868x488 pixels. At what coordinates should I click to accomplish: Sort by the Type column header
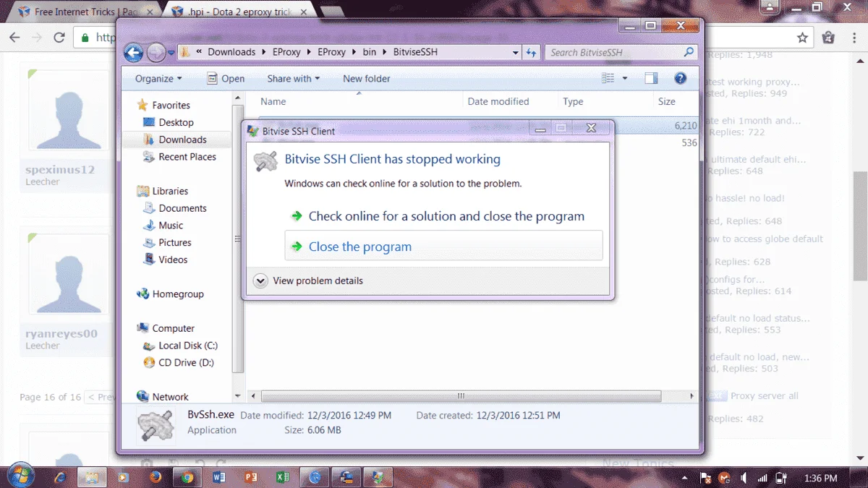pyautogui.click(x=573, y=101)
